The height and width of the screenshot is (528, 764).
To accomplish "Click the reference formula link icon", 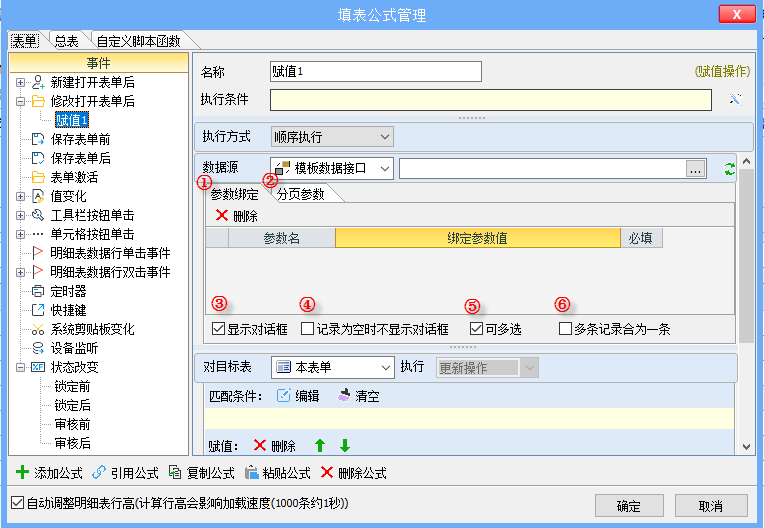I will click(98, 472).
